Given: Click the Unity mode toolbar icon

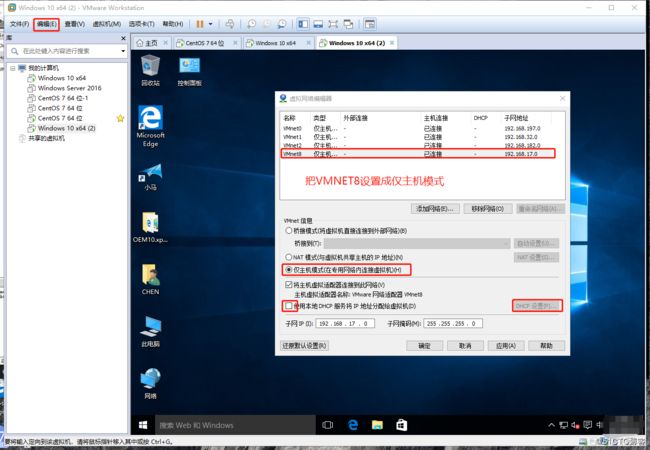Looking at the screenshot, I should pyautogui.click(x=348, y=24).
